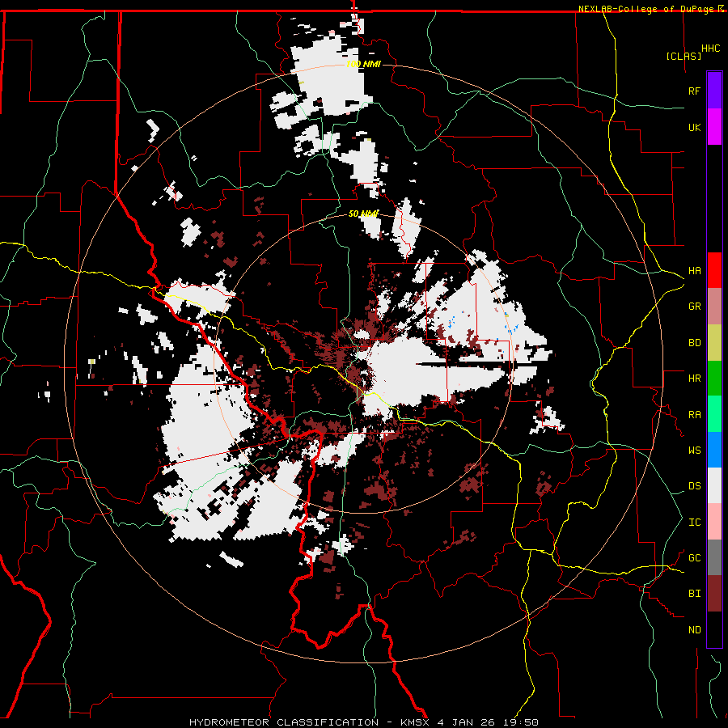The height and width of the screenshot is (728, 728).
Task: Click the HYDROMETEOR CLASSIFICATION title text
Action: [284, 722]
